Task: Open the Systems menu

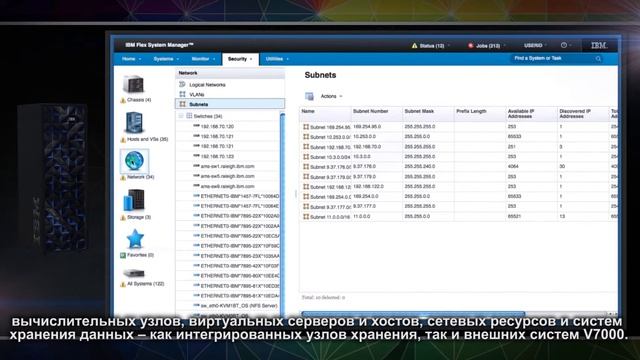Action: (166, 59)
